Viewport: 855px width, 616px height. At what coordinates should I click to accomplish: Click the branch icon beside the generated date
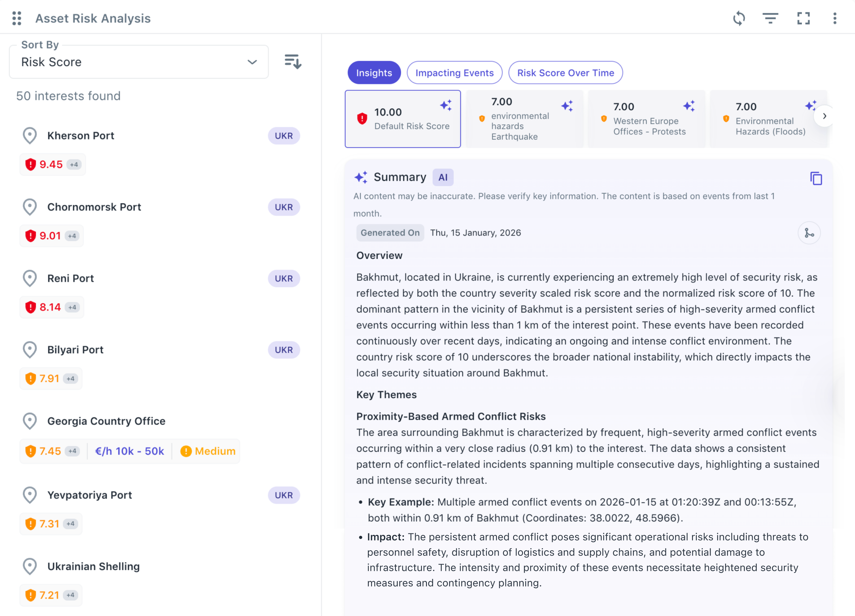tap(809, 233)
